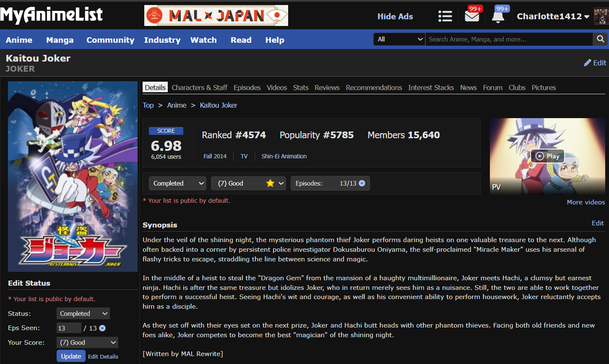Screen dimensions: 609x364
Task: Click the MyAnimeList logo
Action: click(51, 15)
